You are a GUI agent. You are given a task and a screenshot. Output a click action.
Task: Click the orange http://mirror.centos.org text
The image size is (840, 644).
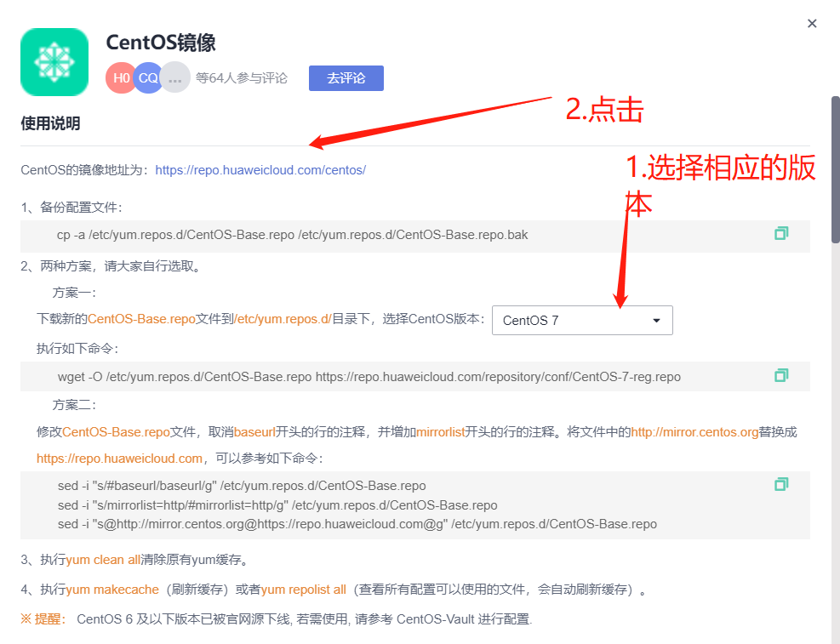(694, 432)
